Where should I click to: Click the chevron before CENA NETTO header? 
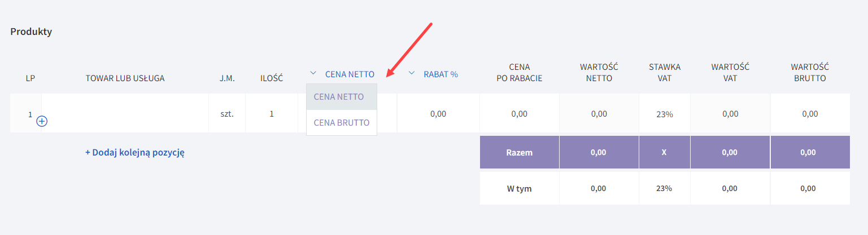[313, 73]
